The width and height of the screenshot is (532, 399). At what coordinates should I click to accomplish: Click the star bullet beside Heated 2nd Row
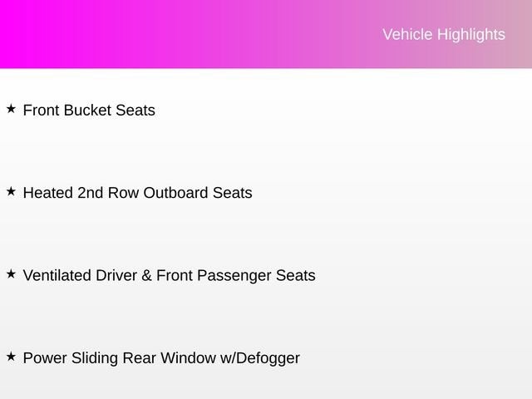(x=11, y=192)
